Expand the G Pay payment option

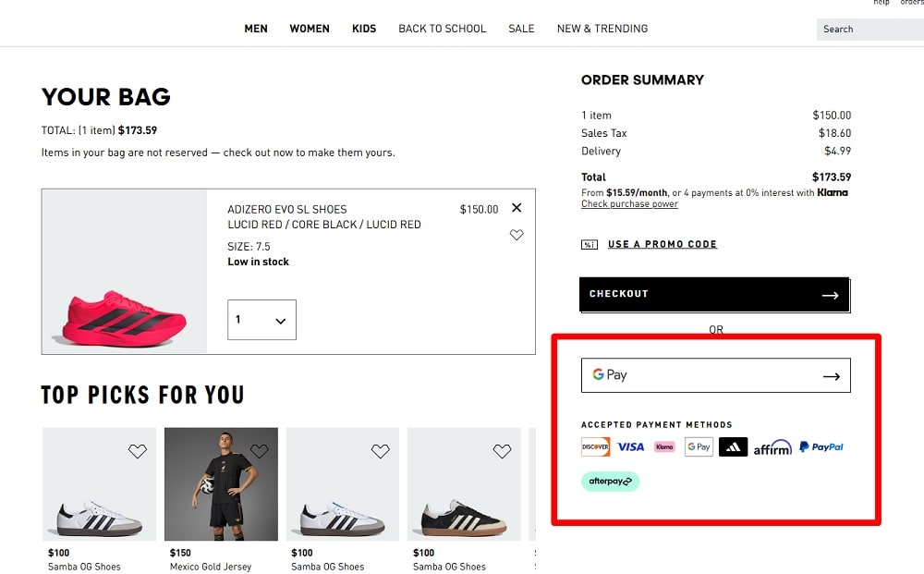[714, 374]
